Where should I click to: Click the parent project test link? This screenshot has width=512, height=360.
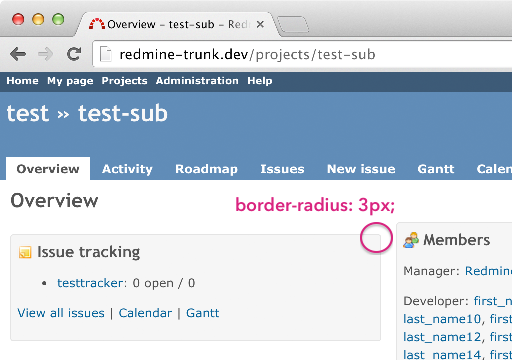coord(28,113)
